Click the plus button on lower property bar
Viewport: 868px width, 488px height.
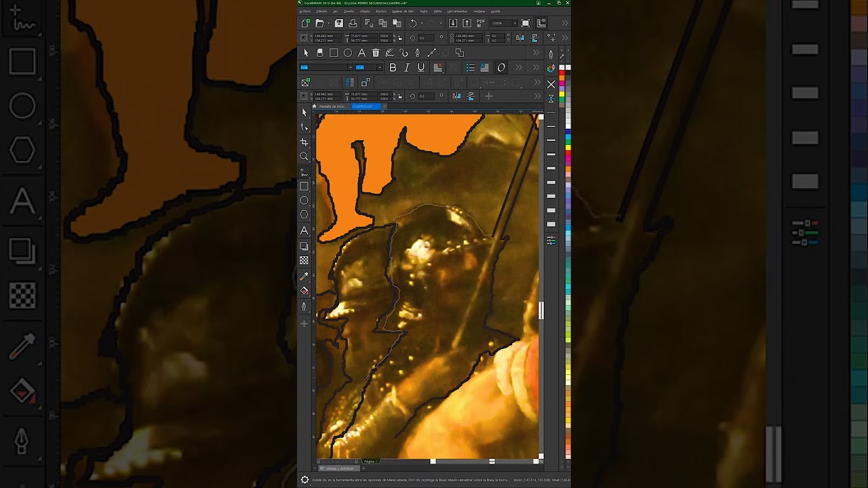tap(488, 96)
